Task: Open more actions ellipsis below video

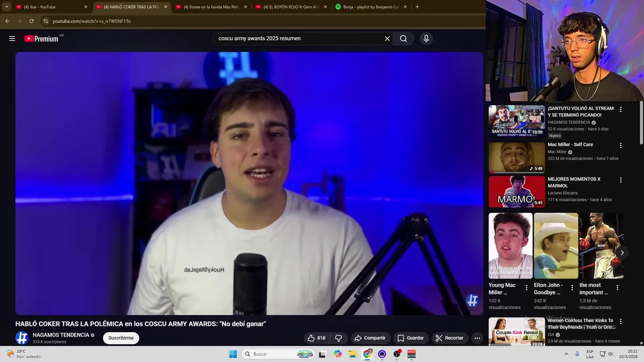Action: pyautogui.click(x=477, y=338)
